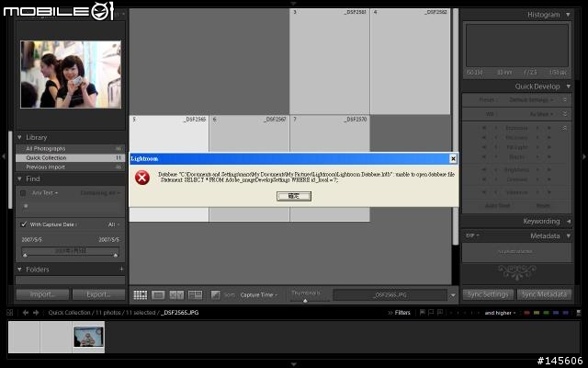Click the Filters label
This screenshot has width=588, height=368.
[402, 313]
